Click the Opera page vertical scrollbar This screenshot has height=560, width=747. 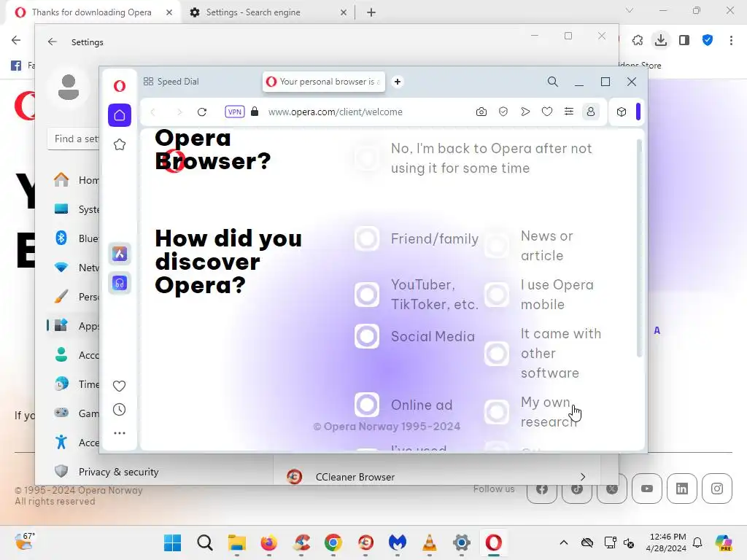pyautogui.click(x=639, y=248)
